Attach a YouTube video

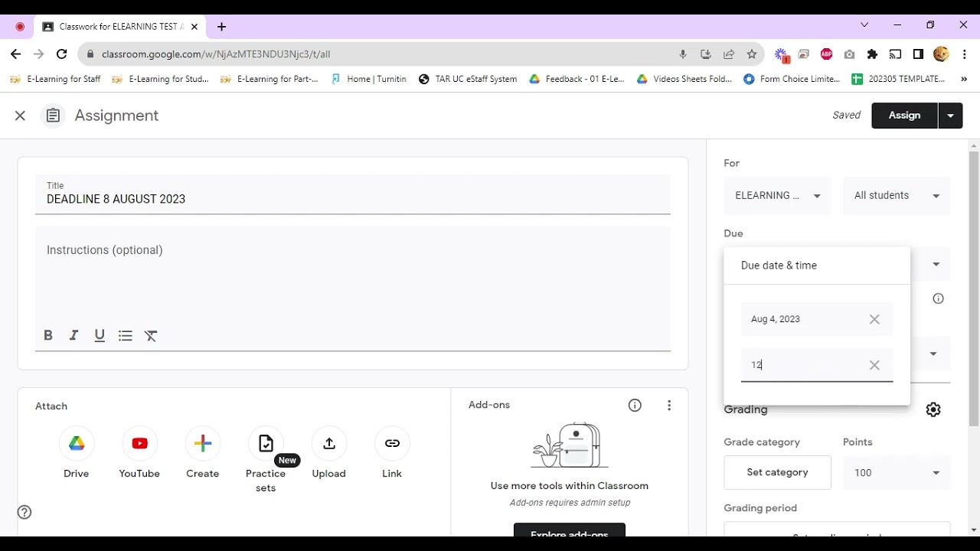[139, 443]
